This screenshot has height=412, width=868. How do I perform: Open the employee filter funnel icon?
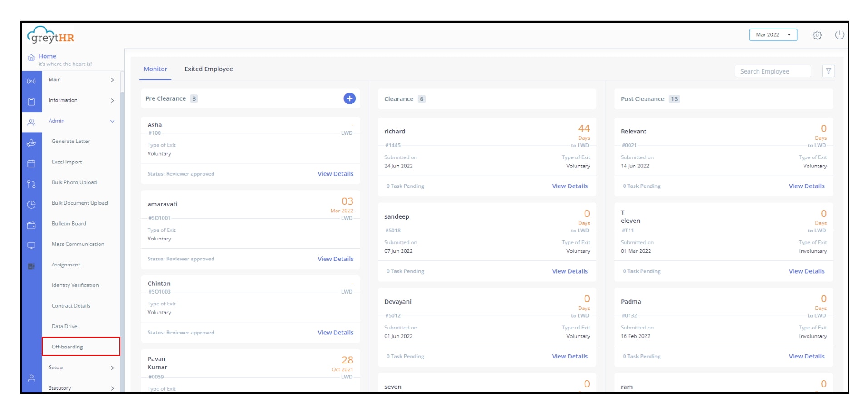(x=828, y=71)
